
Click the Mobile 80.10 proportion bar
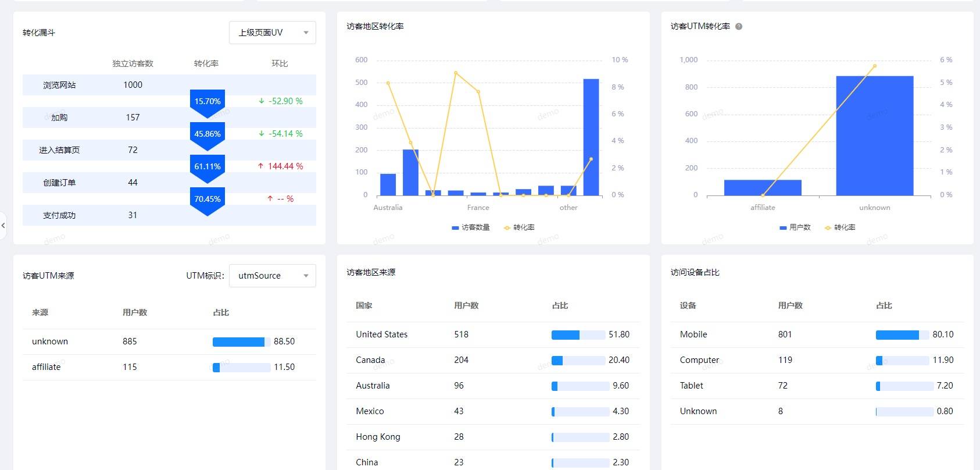[x=902, y=335]
